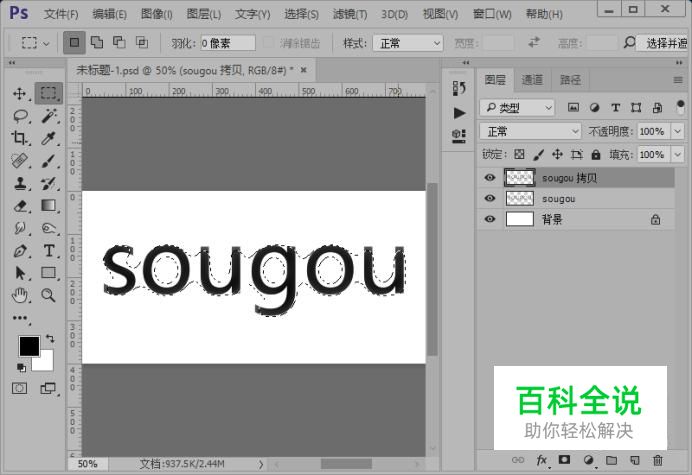Select the Hand tool
692x475 pixels.
pyautogui.click(x=19, y=295)
